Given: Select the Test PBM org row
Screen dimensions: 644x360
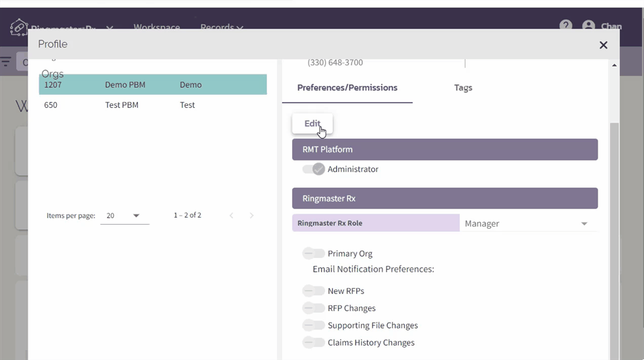Looking at the screenshot, I should [153, 105].
